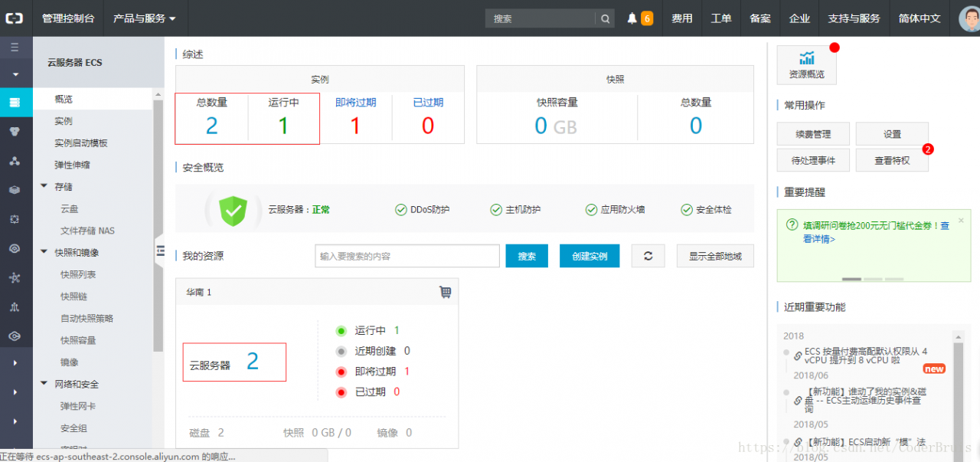Click the three-node cluster icon in the left rail
980x462 pixels.
pos(15,161)
